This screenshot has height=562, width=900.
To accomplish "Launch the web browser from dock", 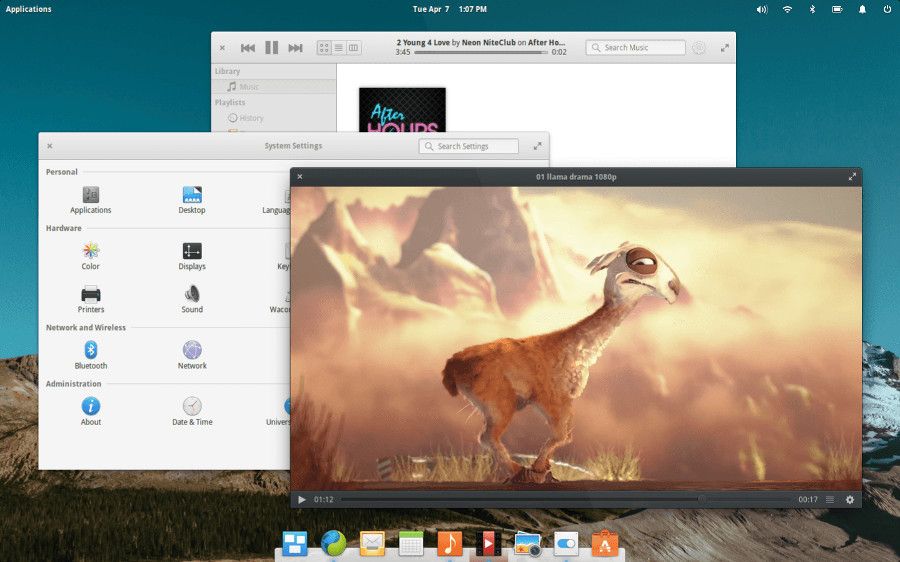I will 333,543.
